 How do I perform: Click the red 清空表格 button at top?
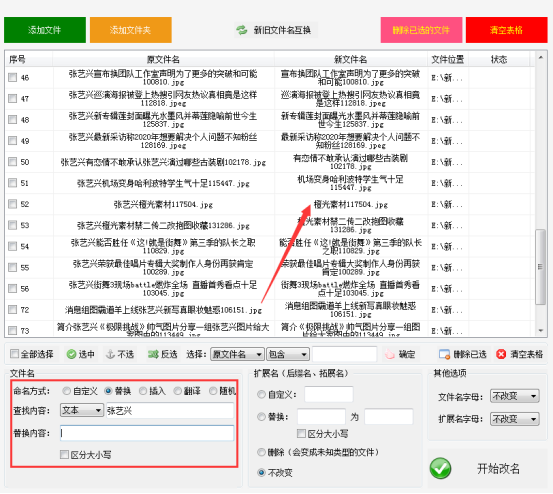[x=506, y=30]
